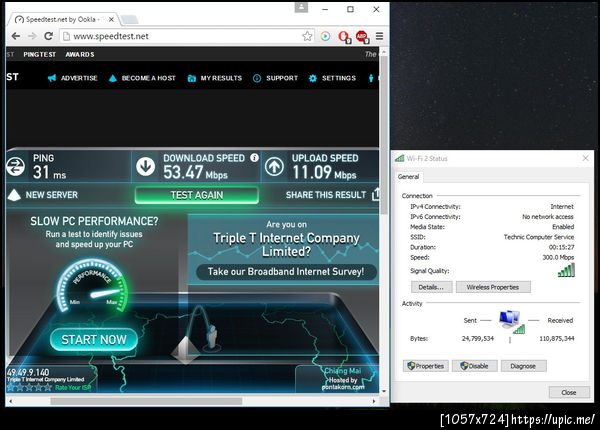Image resolution: width=600 pixels, height=430 pixels.
Task: Open Wireless Properties
Action: click(493, 287)
